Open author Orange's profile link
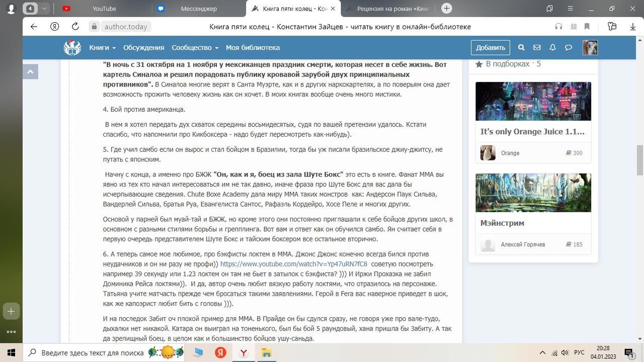Screen dimensions: 644x362 (510, 153)
